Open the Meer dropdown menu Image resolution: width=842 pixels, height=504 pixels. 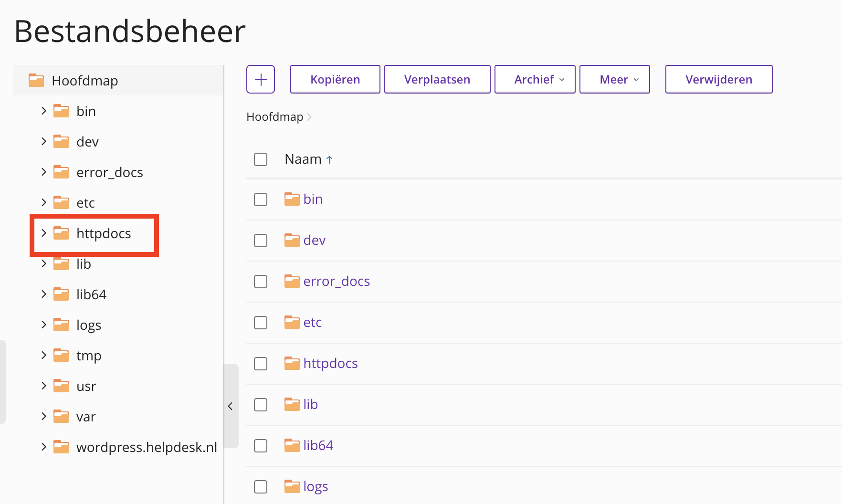(614, 79)
